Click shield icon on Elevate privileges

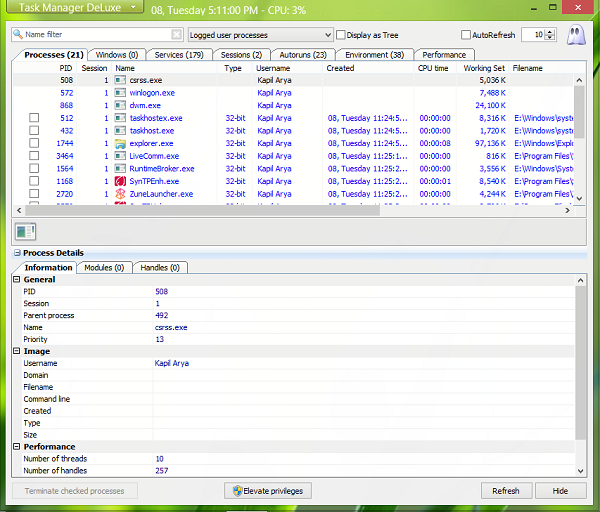pyautogui.click(x=238, y=491)
